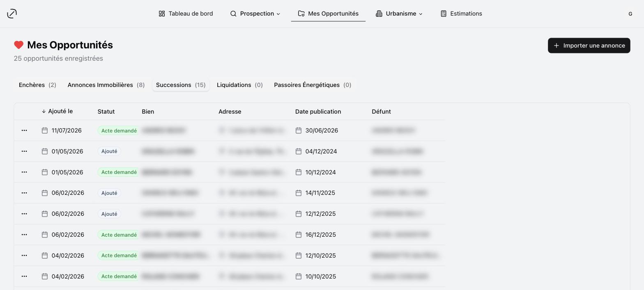The image size is (644, 290).
Task: Click calendar icon beside 16/12/2025
Action: 299,235
